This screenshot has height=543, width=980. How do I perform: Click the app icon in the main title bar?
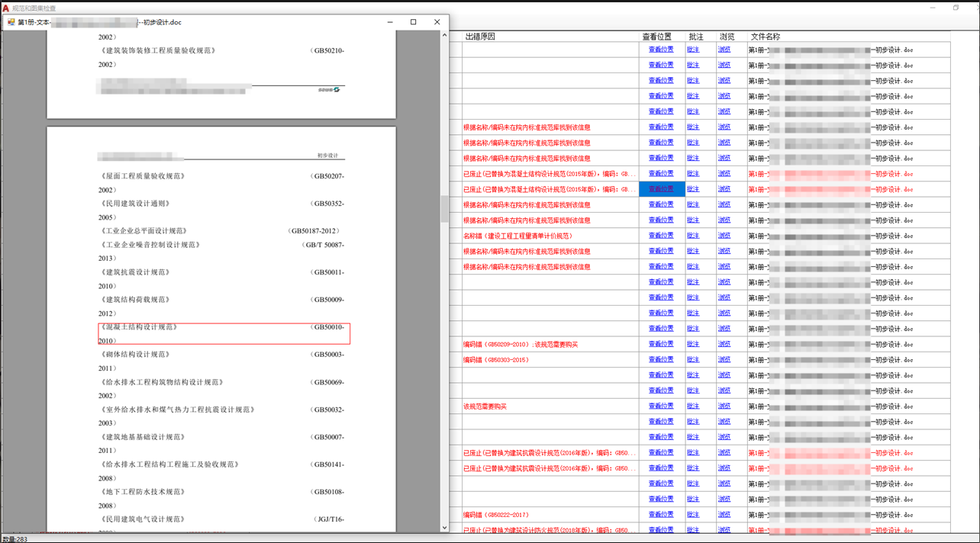[x=5, y=8]
